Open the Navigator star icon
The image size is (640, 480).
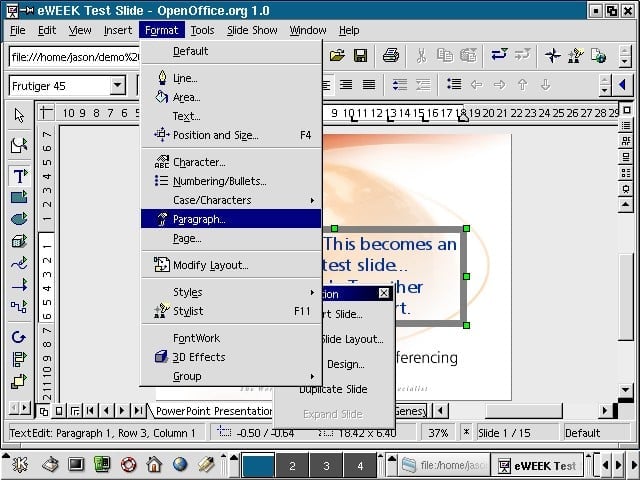pos(552,55)
